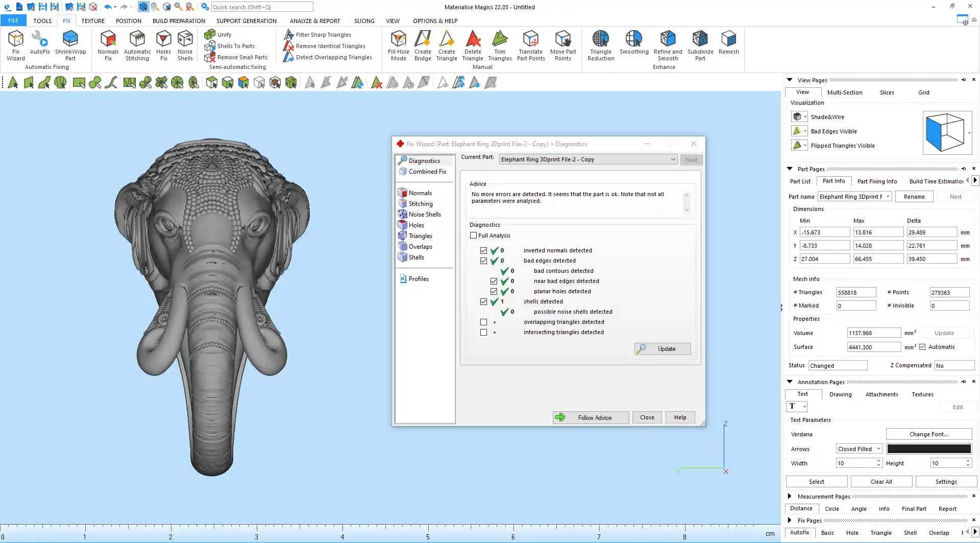Select the Create Bridge tool
The width and height of the screenshot is (980, 543).
tap(423, 45)
